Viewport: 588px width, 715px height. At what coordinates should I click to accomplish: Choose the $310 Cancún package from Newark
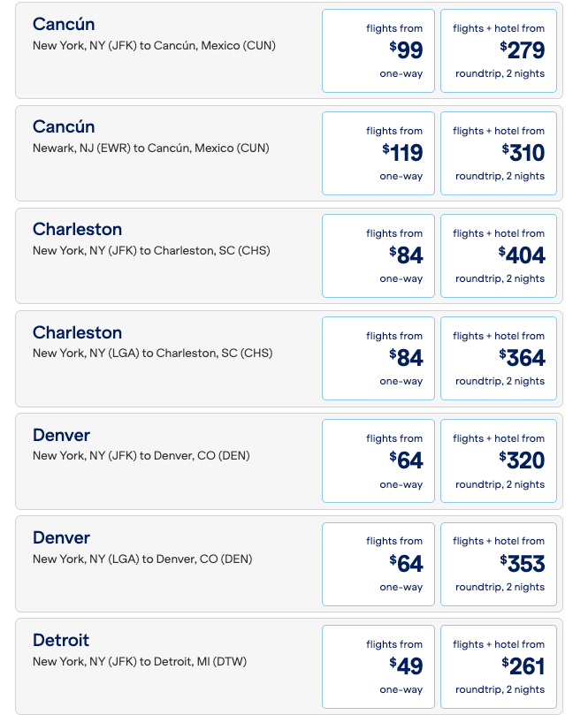498,153
